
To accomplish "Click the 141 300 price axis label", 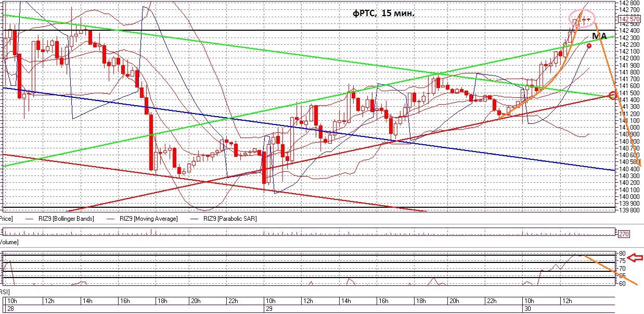I will tap(630, 107).
